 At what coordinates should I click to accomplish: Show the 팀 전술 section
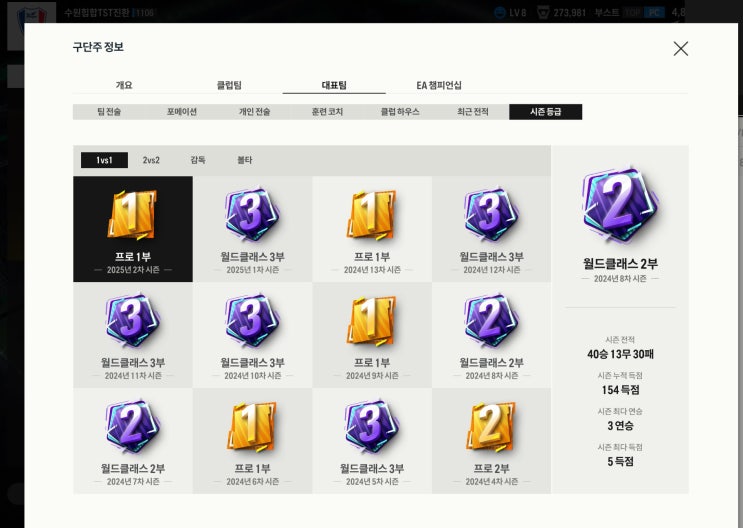pos(109,112)
